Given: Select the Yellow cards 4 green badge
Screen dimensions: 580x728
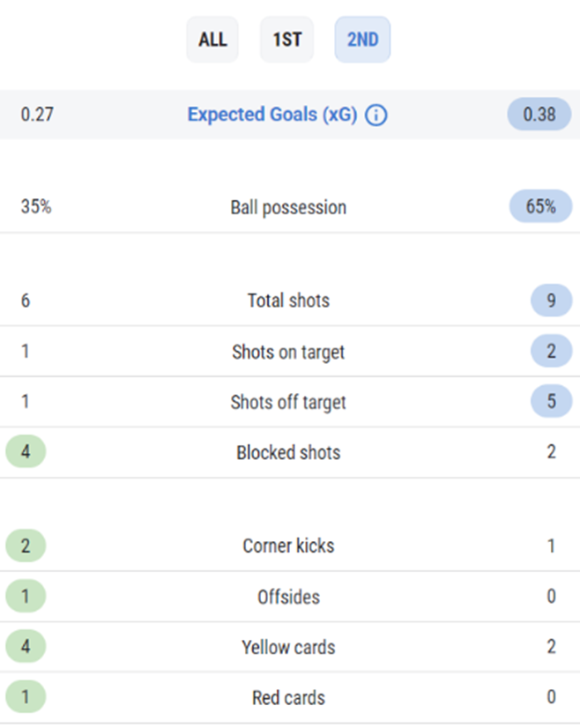Looking at the screenshot, I should point(26,646).
